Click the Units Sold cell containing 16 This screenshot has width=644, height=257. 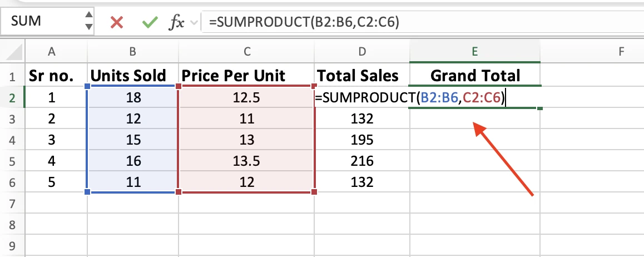click(133, 161)
